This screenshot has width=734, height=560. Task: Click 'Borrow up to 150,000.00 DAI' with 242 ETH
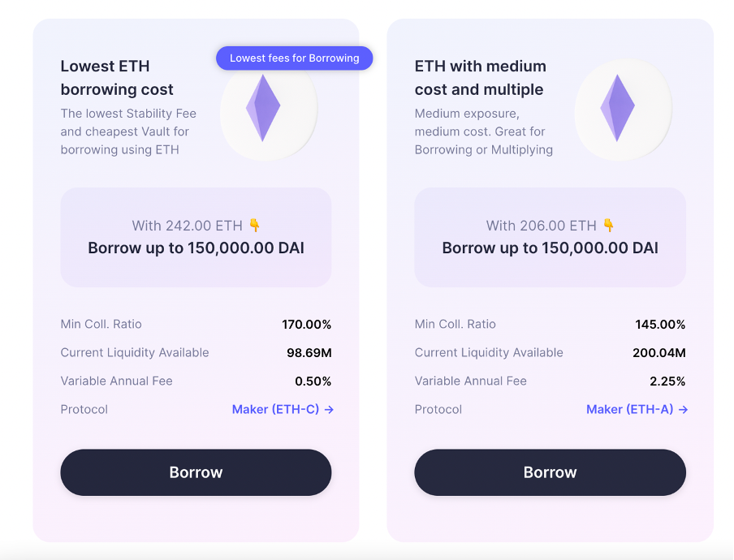point(196,248)
